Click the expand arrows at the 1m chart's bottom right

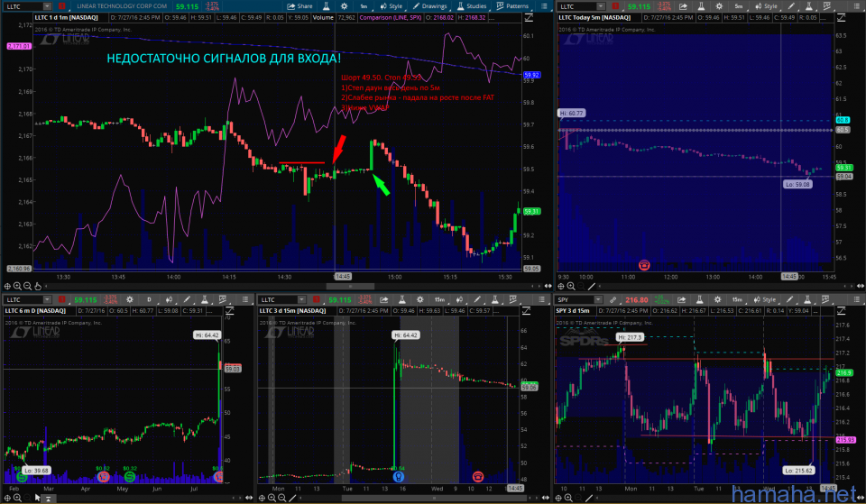click(548, 286)
